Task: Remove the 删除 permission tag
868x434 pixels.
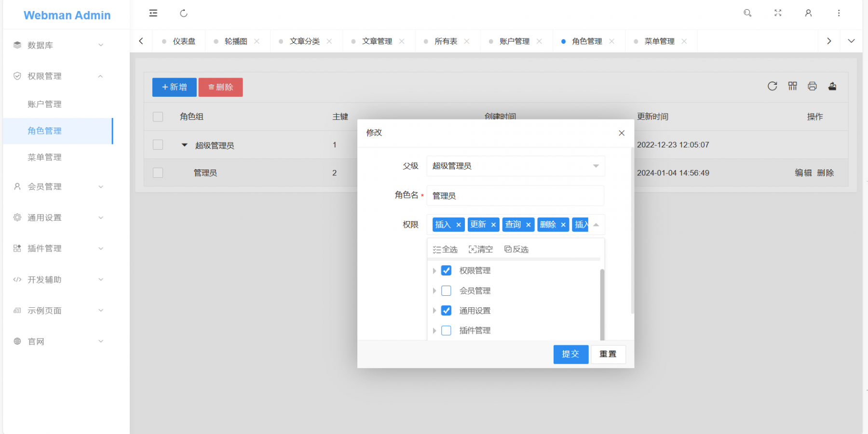Action: [563, 225]
